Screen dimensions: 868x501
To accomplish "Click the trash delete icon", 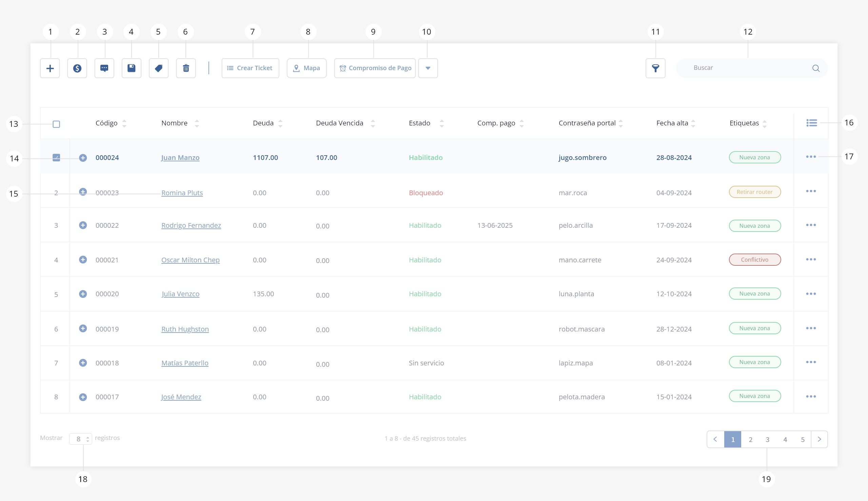I will pos(186,68).
